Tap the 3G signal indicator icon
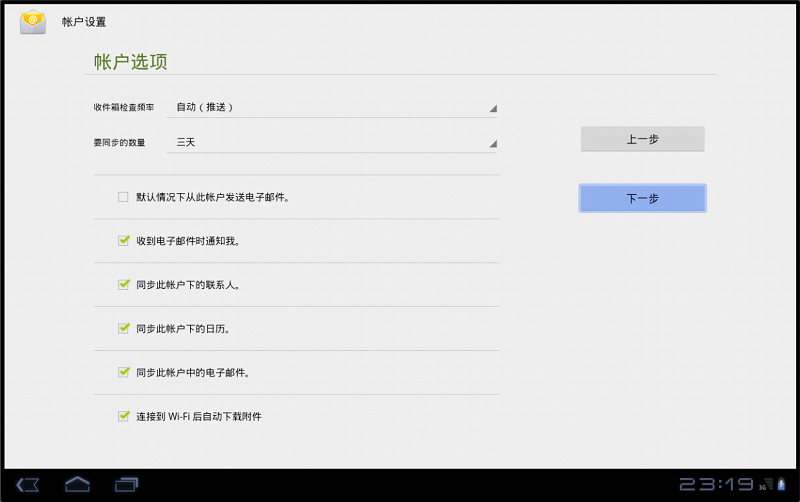800x502 pixels. [765, 484]
